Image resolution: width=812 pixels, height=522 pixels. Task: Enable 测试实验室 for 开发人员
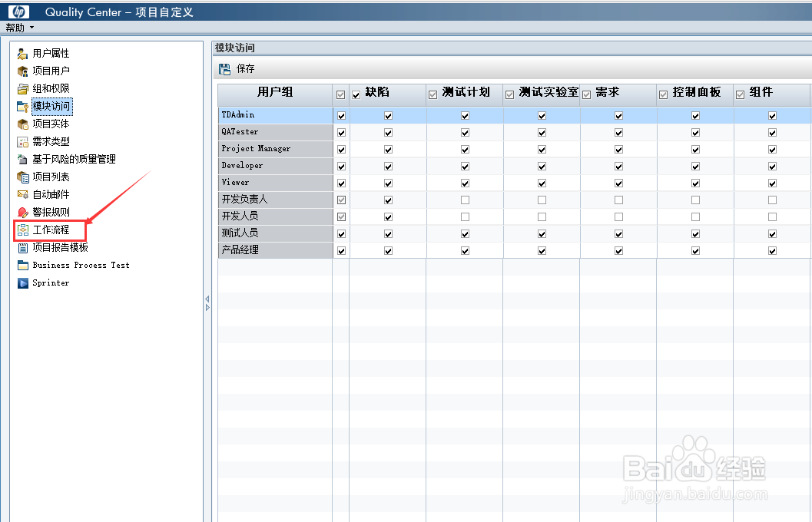[x=542, y=216]
